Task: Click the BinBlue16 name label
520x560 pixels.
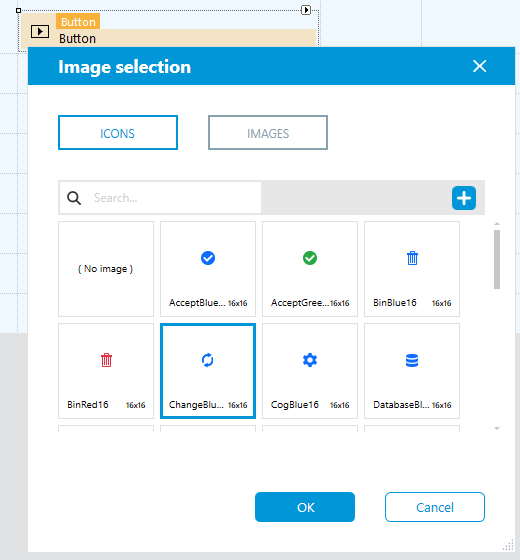Action: tap(395, 303)
